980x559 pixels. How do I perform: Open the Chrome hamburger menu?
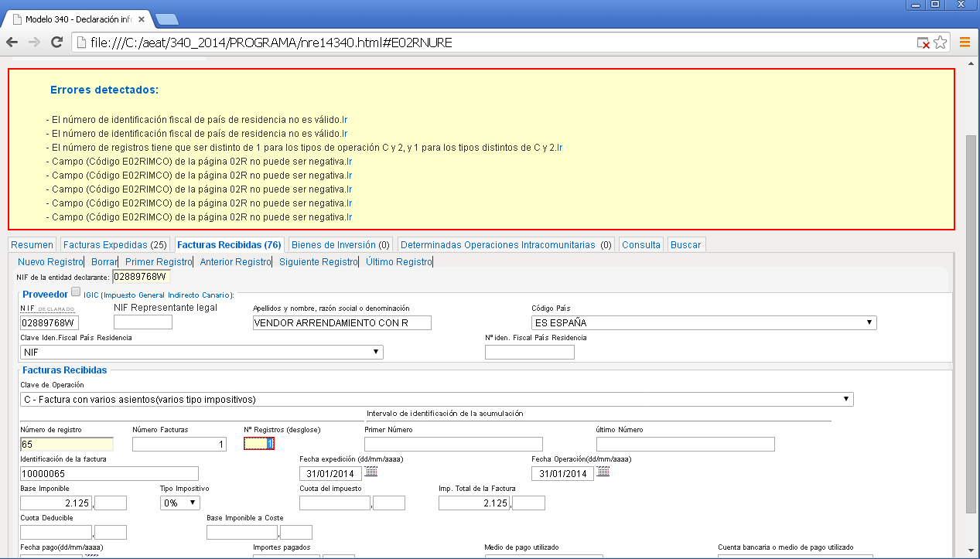[x=965, y=43]
